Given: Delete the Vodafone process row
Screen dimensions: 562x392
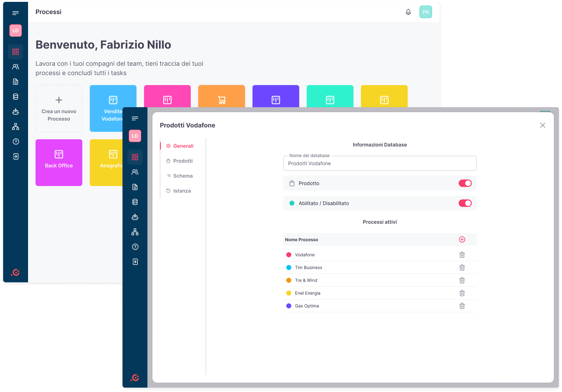Looking at the screenshot, I should (x=462, y=255).
